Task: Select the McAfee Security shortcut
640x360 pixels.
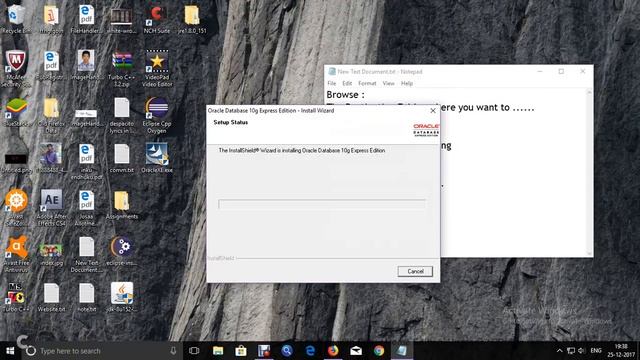Action: point(16,69)
